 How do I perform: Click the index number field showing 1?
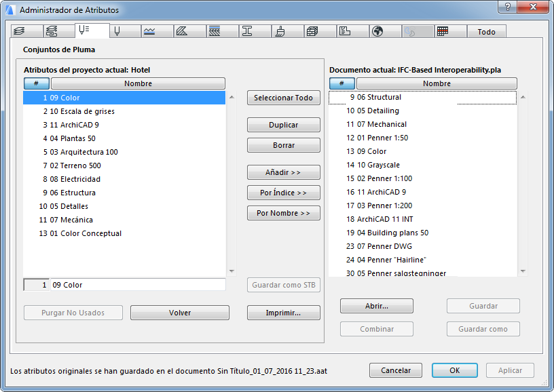(37, 285)
